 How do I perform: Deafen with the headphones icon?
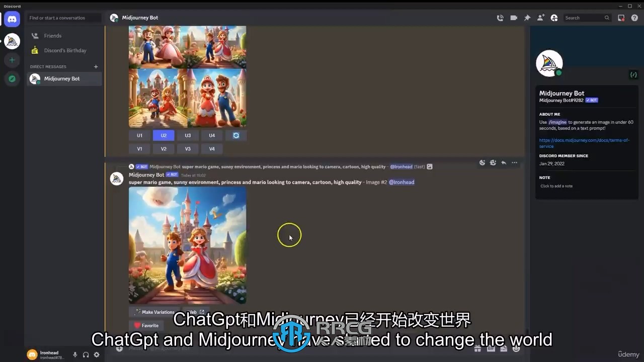pyautogui.click(x=86, y=354)
